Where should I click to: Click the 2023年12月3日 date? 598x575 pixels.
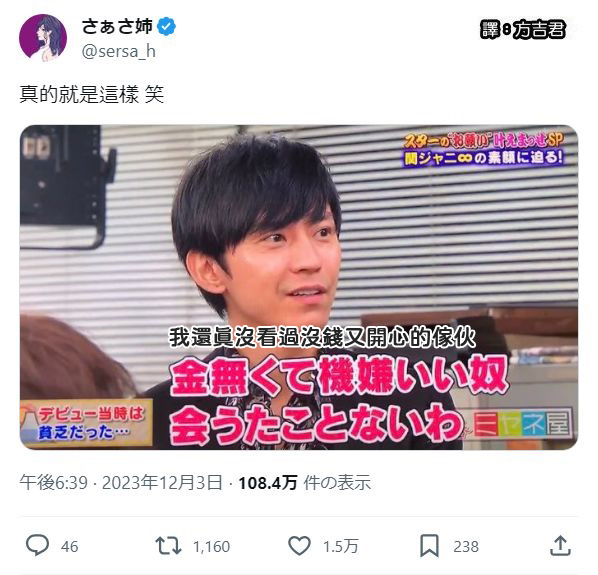point(162,483)
